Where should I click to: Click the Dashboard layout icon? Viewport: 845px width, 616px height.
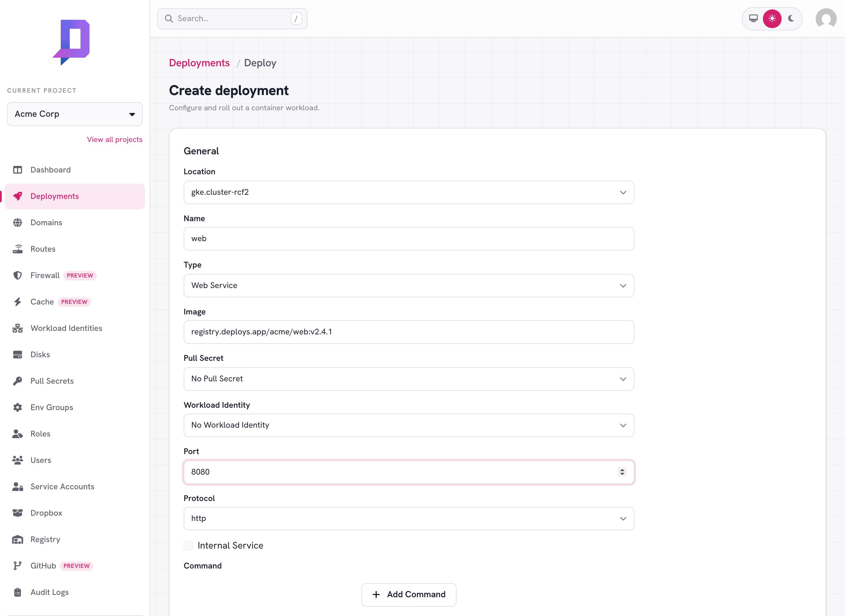tap(18, 170)
